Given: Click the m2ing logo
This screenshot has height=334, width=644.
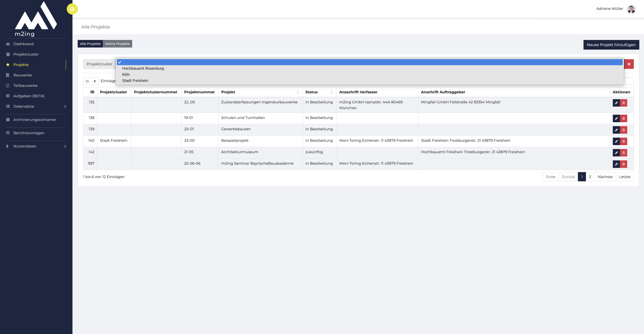Looking at the screenshot, I should click(36, 19).
